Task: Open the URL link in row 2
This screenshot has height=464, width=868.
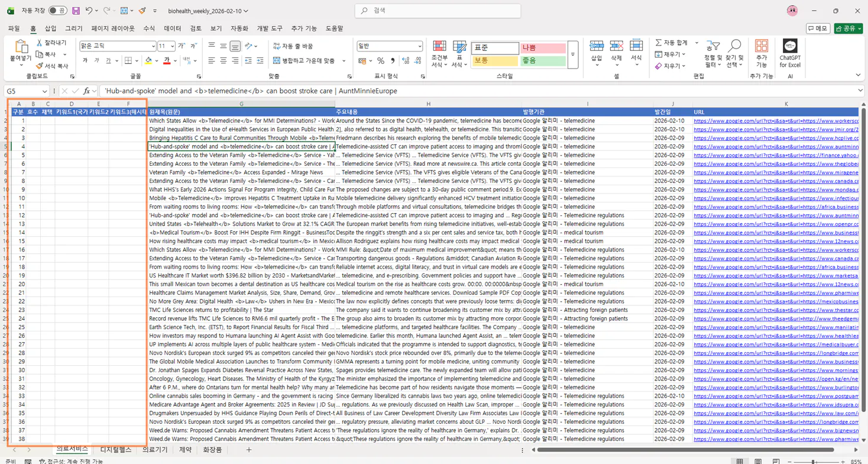Action: 776,121
